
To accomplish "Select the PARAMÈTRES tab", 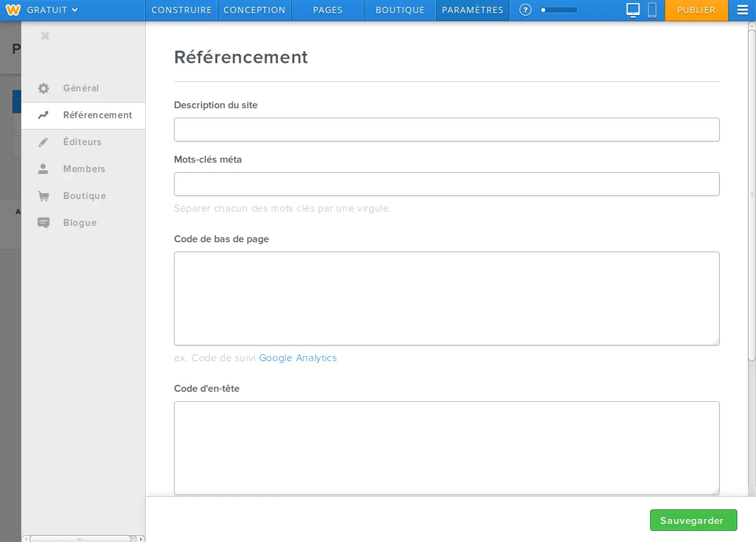I will pos(472,10).
